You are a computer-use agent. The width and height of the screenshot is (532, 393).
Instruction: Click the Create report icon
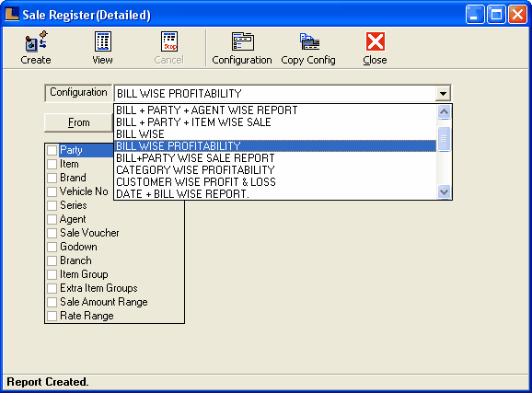tap(36, 41)
